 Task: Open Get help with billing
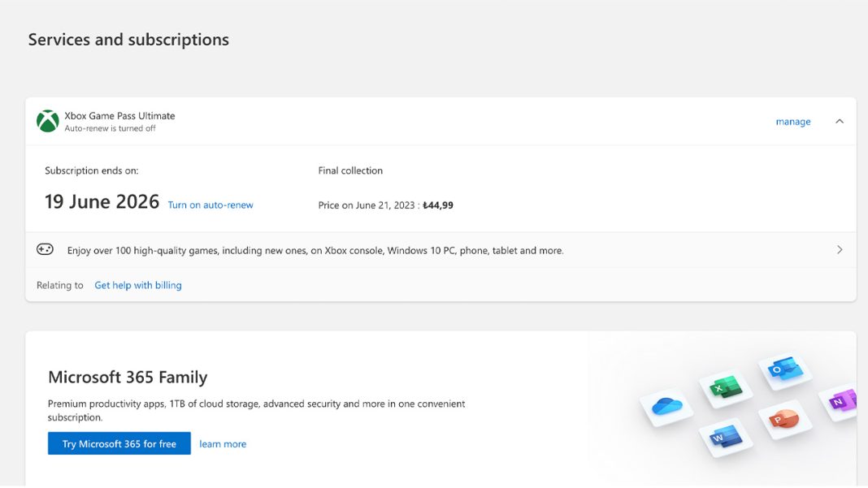click(137, 285)
